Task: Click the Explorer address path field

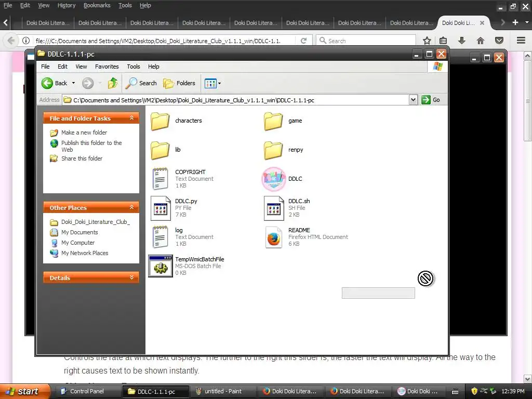Action: pyautogui.click(x=236, y=100)
